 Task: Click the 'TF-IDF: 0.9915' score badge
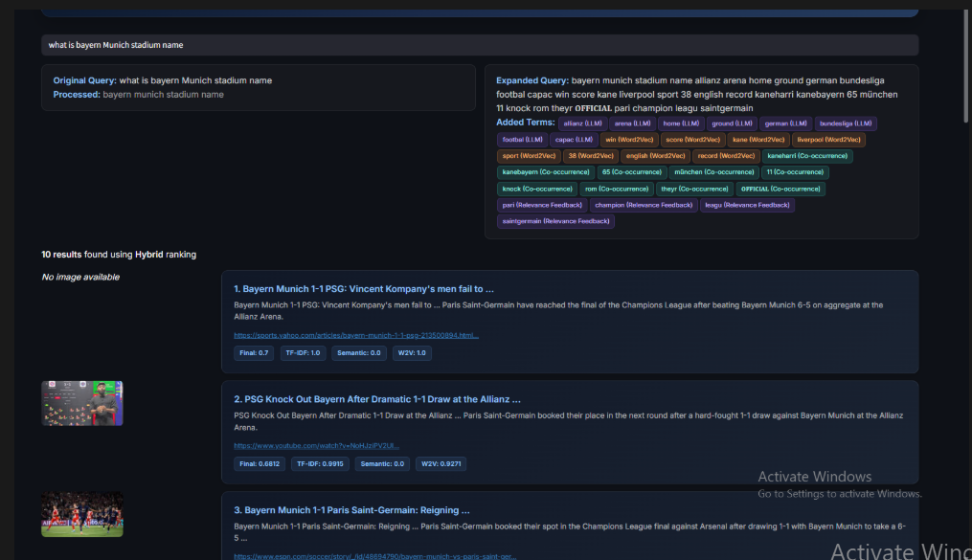coord(320,463)
